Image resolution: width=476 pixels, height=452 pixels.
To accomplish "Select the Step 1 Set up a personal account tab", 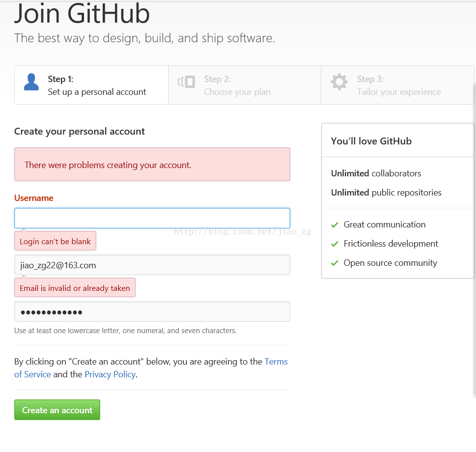I will point(91,85).
